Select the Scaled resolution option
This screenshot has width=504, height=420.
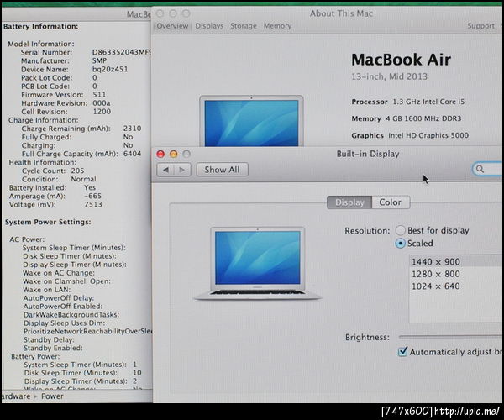click(x=400, y=244)
